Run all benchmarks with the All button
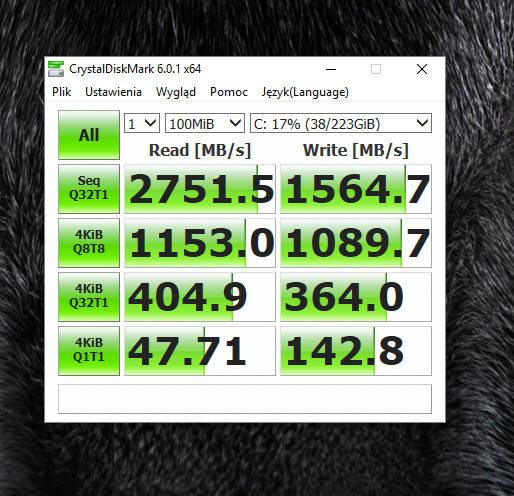The width and height of the screenshot is (514, 496). pos(89,135)
